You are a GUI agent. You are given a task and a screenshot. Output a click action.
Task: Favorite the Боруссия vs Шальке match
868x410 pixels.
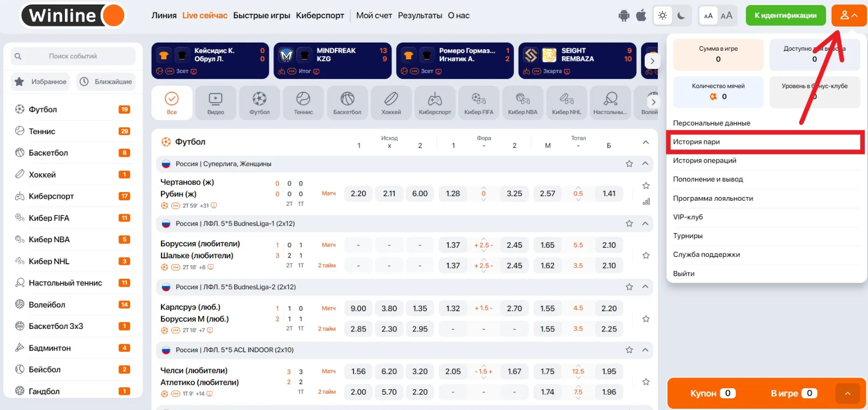pos(646,255)
